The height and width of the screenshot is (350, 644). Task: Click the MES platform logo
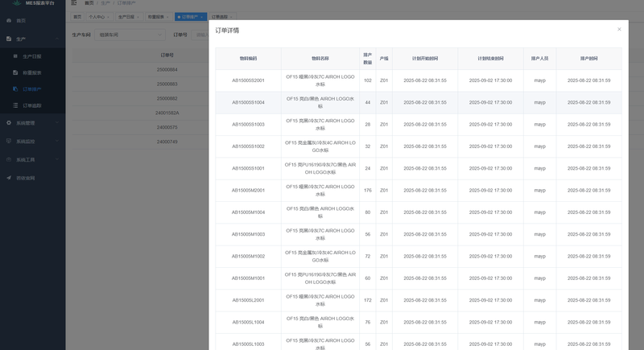click(16, 3)
